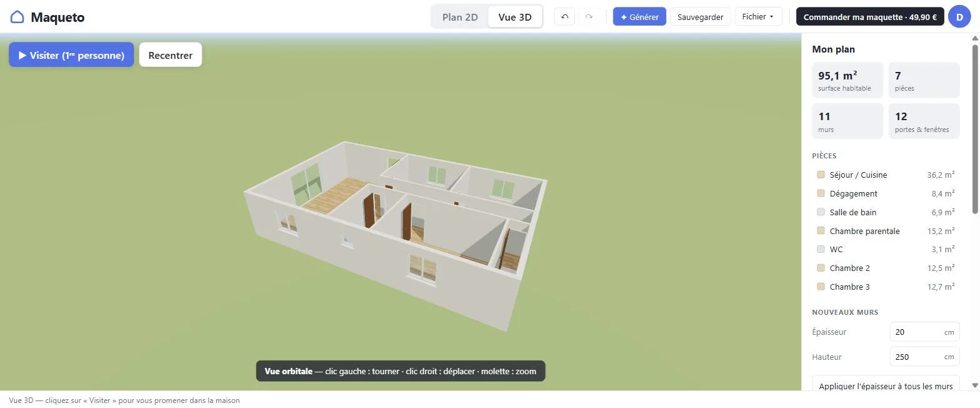Click the WC color swatch

[x=821, y=249]
